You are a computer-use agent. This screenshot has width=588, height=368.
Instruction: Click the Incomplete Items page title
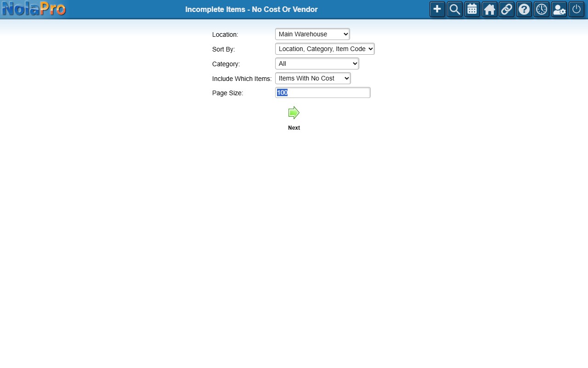(251, 9)
